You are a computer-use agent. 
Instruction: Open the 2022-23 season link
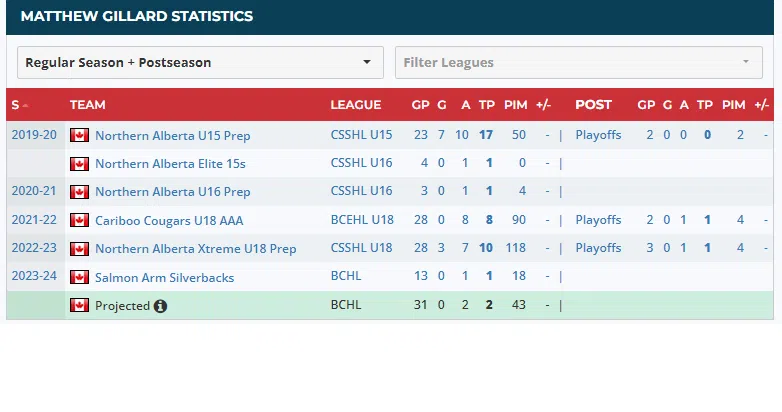[33, 248]
